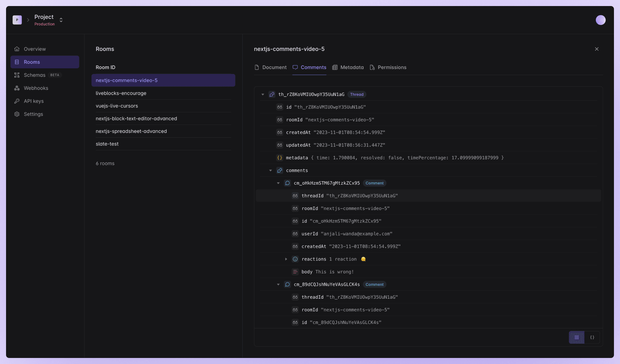This screenshot has height=364, width=620.
Task: Expand the reactions entry showing 1 reaction
Action: tap(286, 259)
